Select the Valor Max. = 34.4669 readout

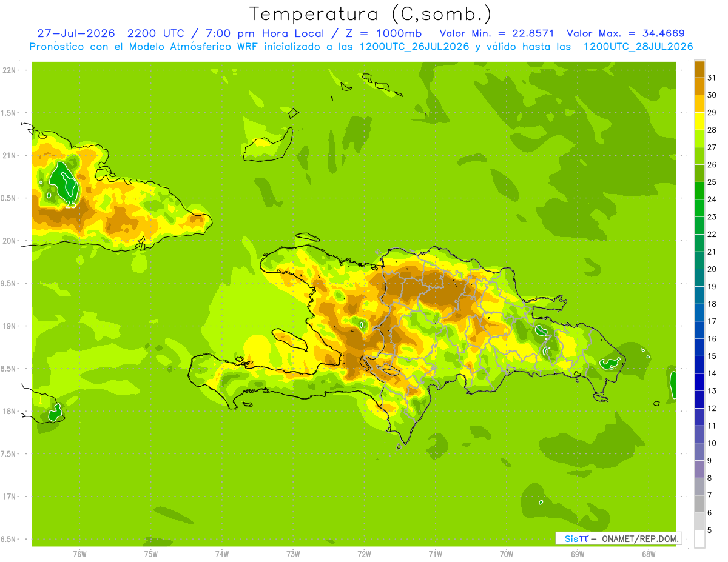(x=625, y=33)
